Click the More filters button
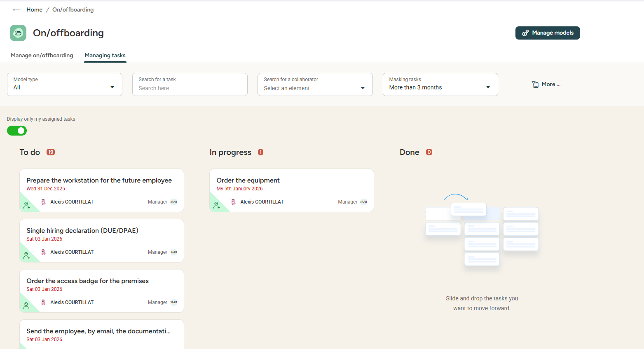Viewport: 644px width, 349px height. click(x=546, y=84)
